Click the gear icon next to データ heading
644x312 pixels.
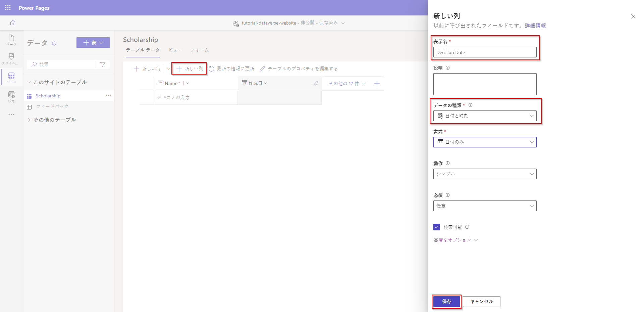(54, 43)
